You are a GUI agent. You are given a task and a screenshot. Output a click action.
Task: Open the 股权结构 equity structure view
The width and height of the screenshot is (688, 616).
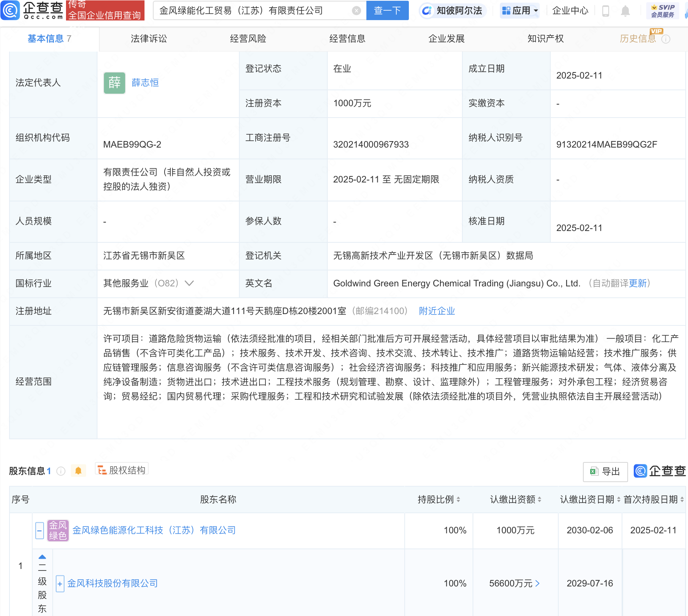click(121, 470)
